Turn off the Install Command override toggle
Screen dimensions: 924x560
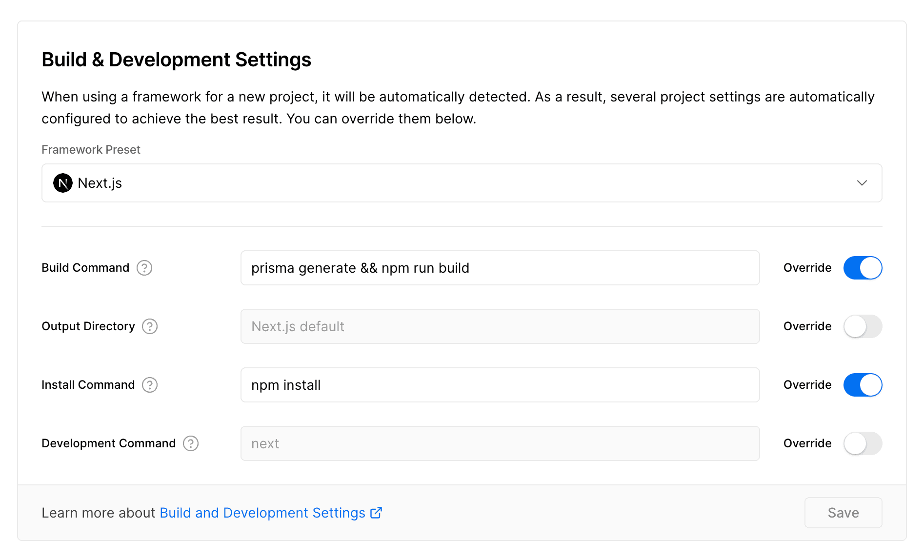point(862,385)
